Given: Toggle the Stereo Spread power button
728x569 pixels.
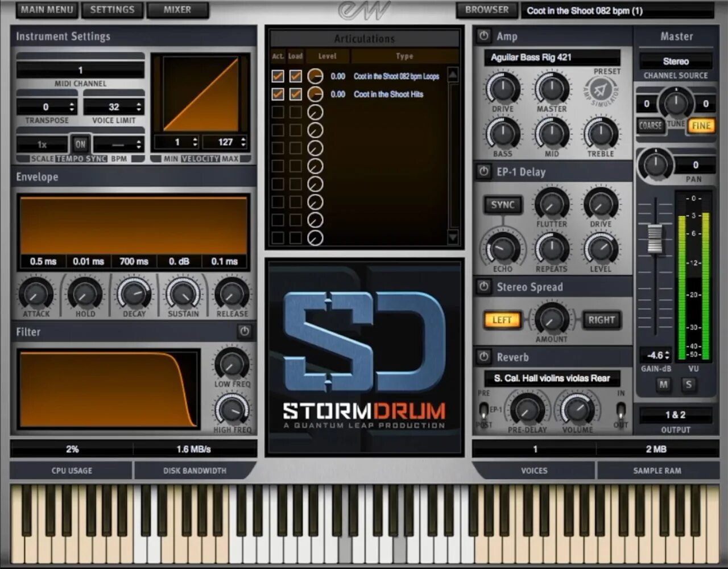Looking at the screenshot, I should pyautogui.click(x=483, y=286).
